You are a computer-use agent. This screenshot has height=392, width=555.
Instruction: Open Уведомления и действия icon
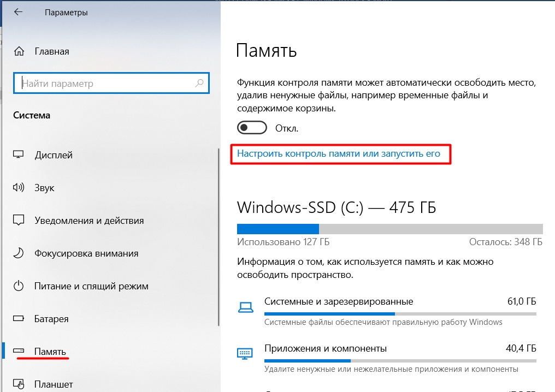pyautogui.click(x=19, y=220)
